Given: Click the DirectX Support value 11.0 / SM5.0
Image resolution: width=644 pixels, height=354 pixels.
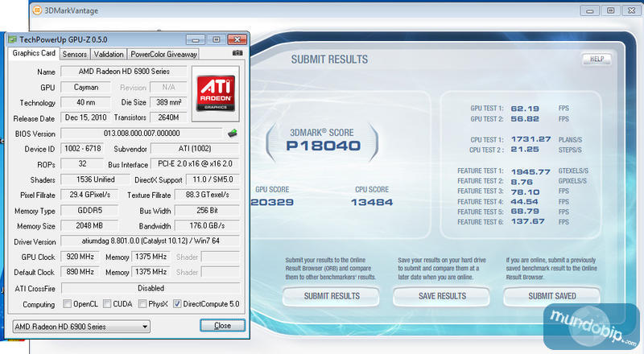Looking at the screenshot, I should tap(213, 179).
